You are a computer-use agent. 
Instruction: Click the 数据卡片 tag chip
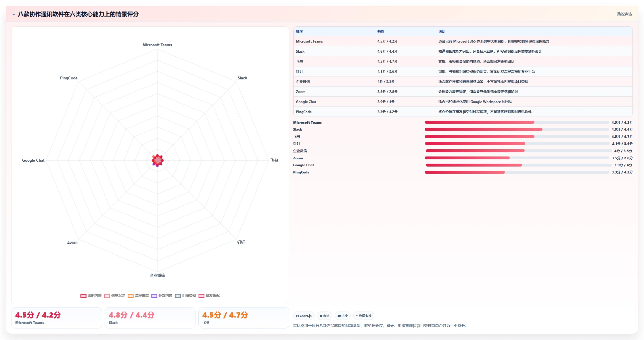(x=363, y=316)
